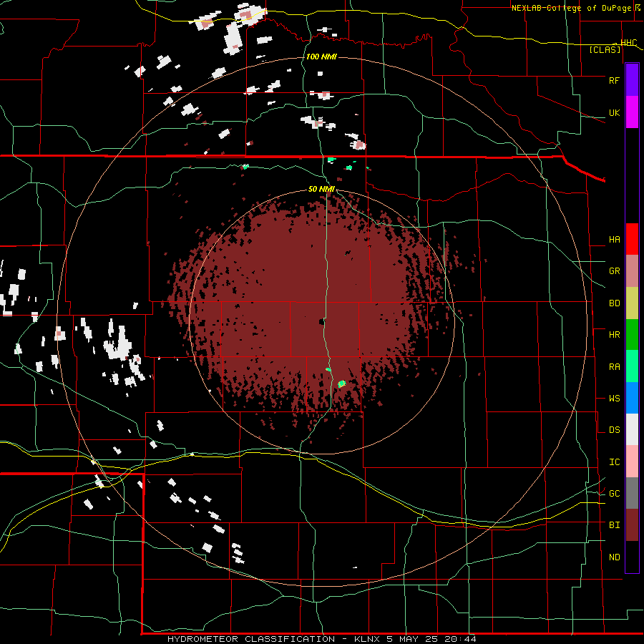Select the GC gray legend swatch
This screenshot has width=644, height=644.
(x=632, y=493)
